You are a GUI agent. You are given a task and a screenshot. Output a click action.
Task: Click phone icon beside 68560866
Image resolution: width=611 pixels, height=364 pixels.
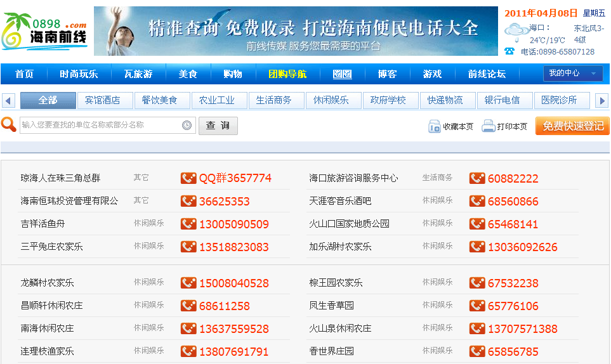click(477, 201)
